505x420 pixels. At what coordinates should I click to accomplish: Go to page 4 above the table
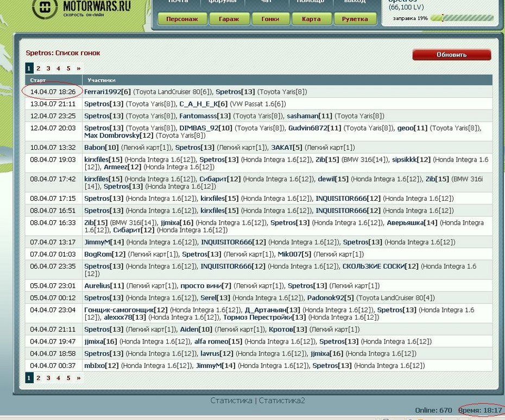pyautogui.click(x=58, y=68)
